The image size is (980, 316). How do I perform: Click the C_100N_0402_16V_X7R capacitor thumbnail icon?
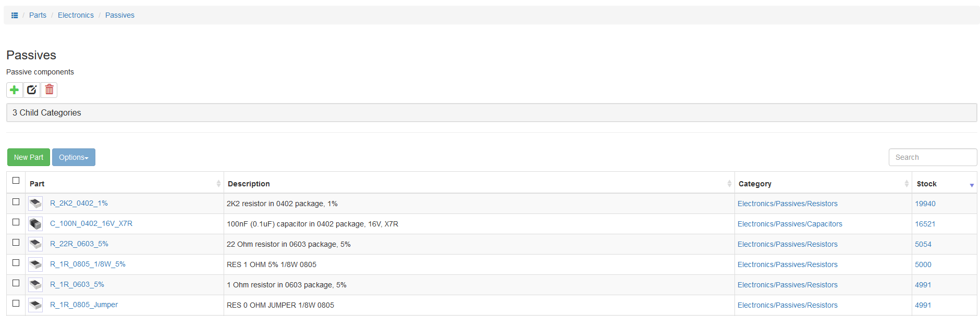35,224
